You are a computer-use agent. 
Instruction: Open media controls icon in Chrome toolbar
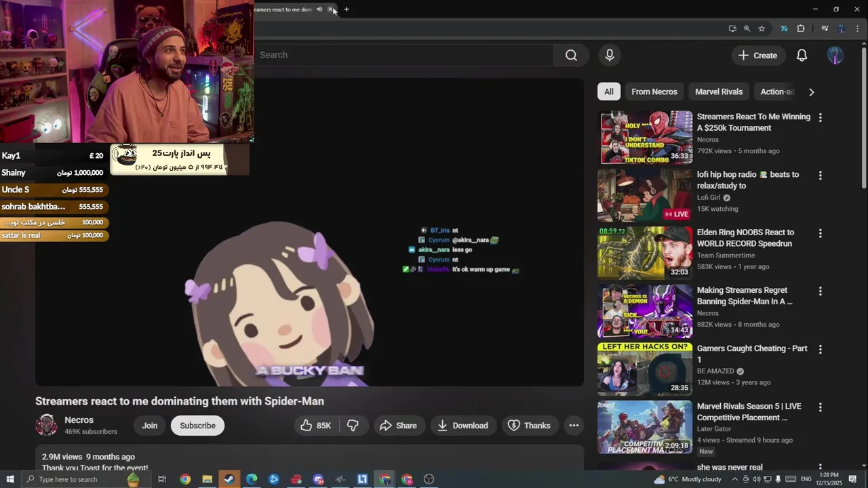click(x=825, y=28)
